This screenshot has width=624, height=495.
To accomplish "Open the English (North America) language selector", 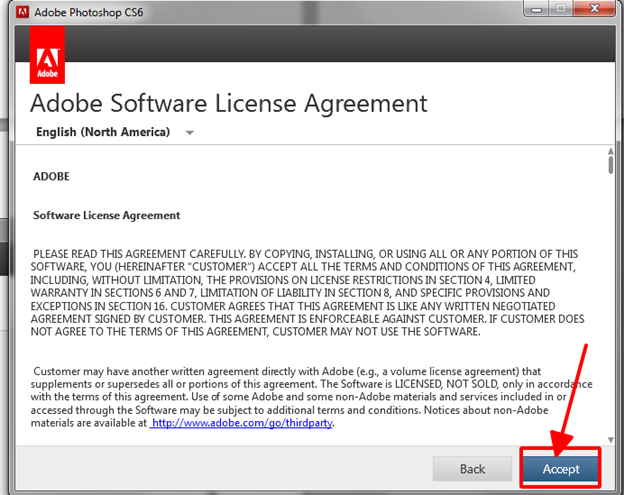I will 102,132.
